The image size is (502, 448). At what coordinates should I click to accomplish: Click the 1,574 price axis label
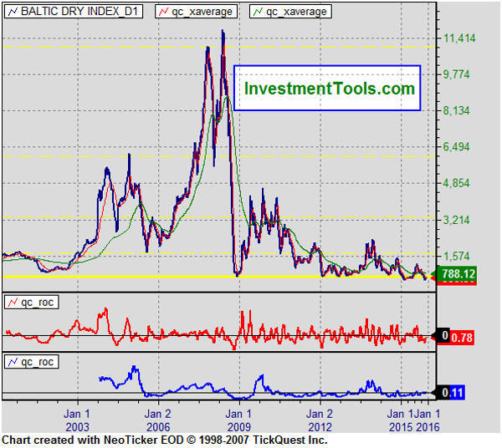[x=459, y=257]
